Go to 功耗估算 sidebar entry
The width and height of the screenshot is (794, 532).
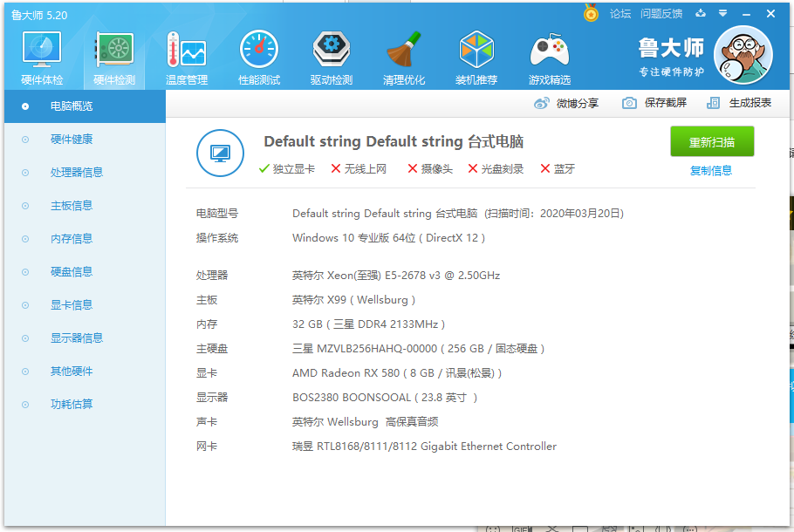[72, 405]
